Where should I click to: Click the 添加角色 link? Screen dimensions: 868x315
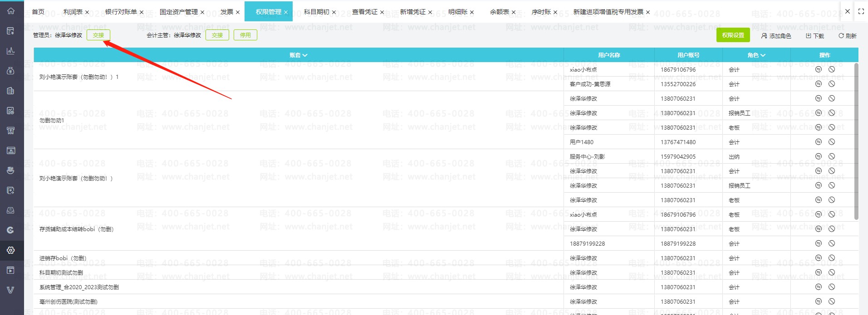coord(776,36)
